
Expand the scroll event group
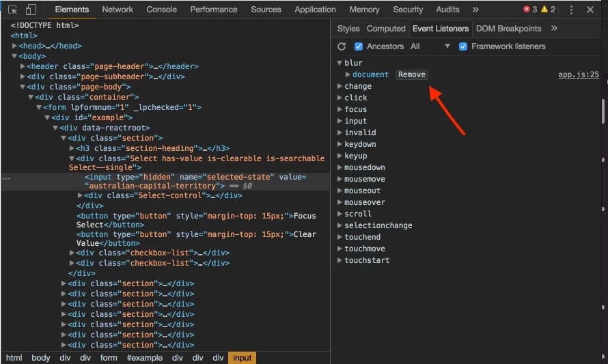(340, 214)
